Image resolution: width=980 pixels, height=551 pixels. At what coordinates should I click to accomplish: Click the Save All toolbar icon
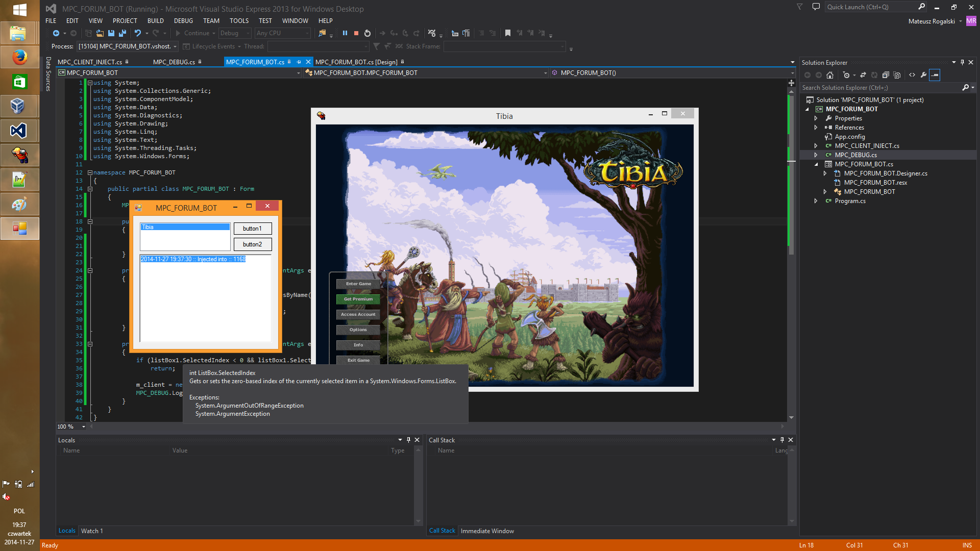click(122, 33)
